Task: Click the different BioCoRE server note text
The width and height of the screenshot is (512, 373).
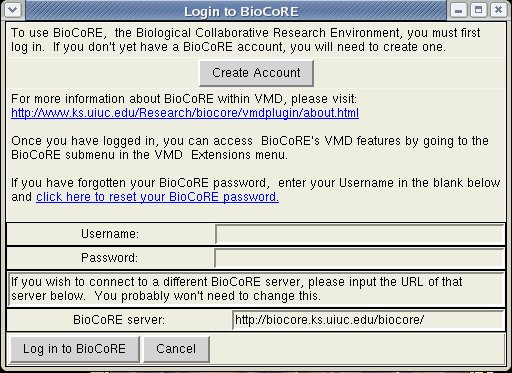Action: (237, 289)
